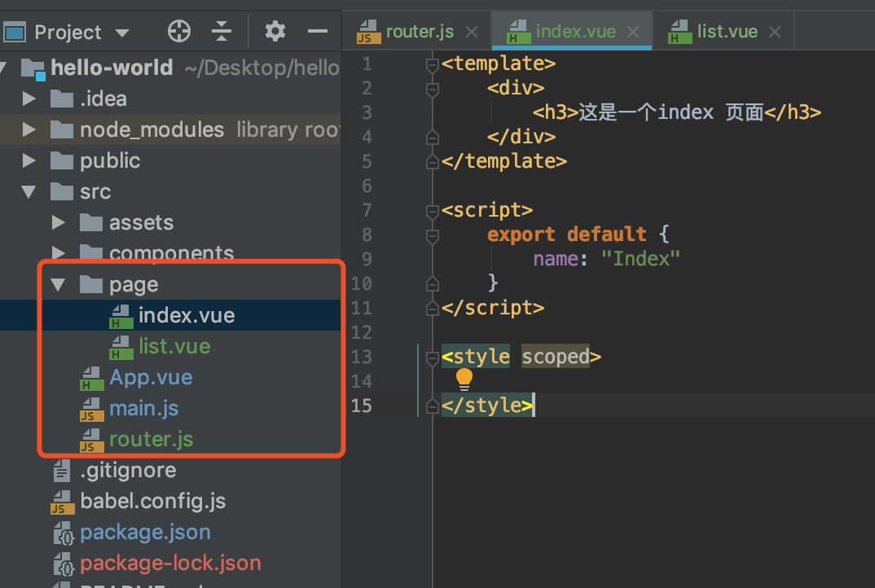Click the package-lock.json file icon
The height and width of the screenshot is (588, 875).
pos(63,564)
